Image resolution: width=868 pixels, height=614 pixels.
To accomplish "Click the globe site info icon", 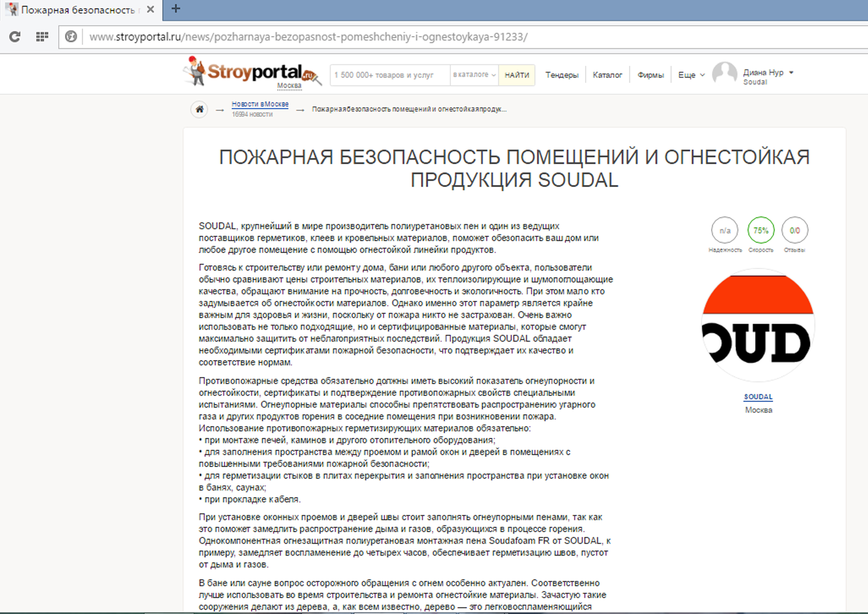I will click(71, 37).
